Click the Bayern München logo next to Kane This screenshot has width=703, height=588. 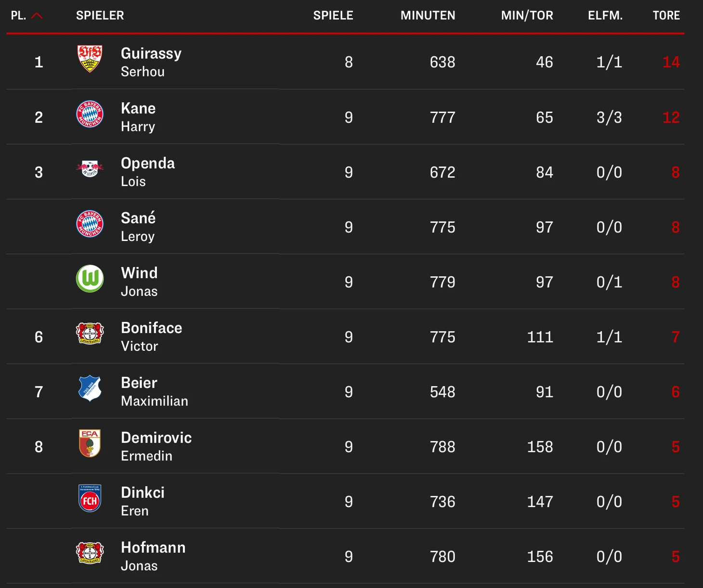[90, 115]
